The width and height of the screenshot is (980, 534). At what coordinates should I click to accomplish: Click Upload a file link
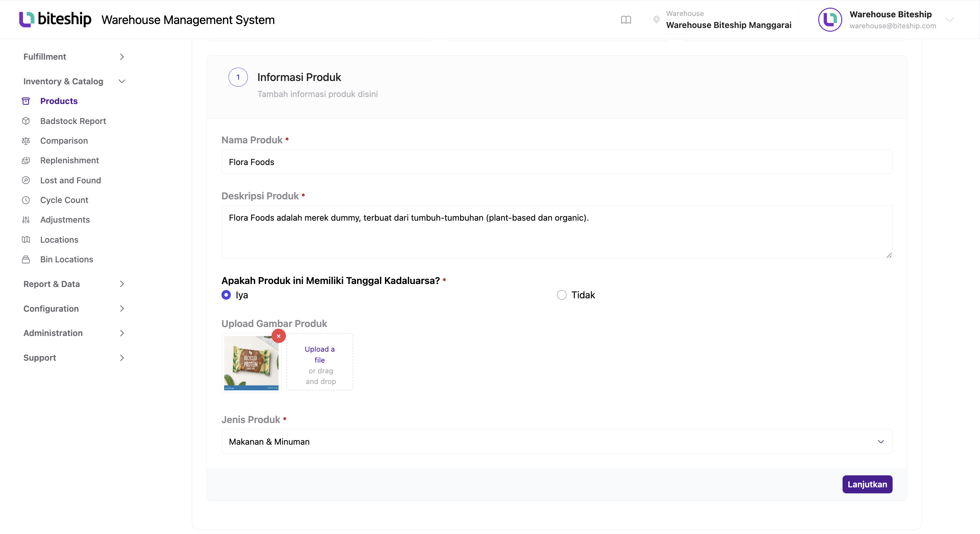pos(320,354)
